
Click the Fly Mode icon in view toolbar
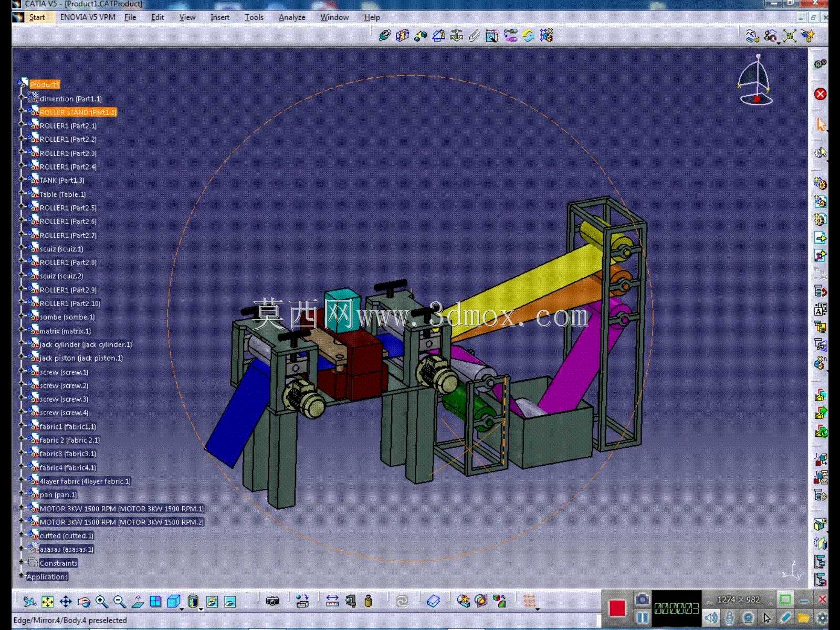[x=29, y=602]
